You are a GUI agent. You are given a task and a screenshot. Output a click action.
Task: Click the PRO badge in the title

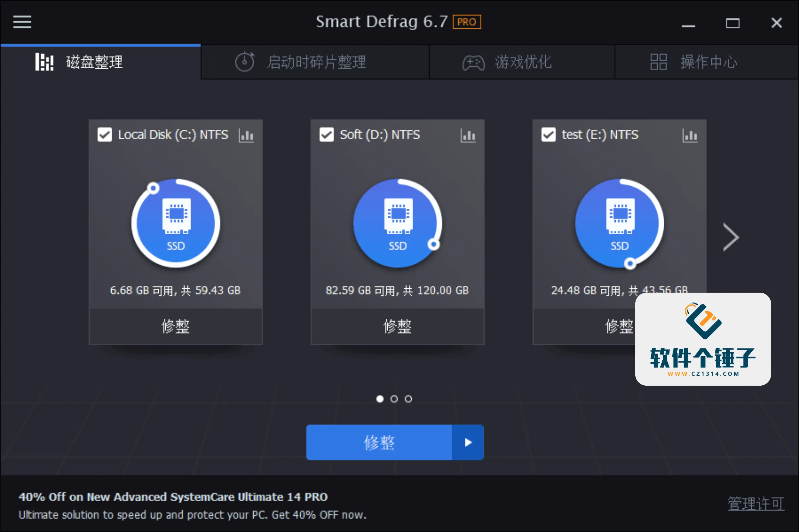point(466,22)
